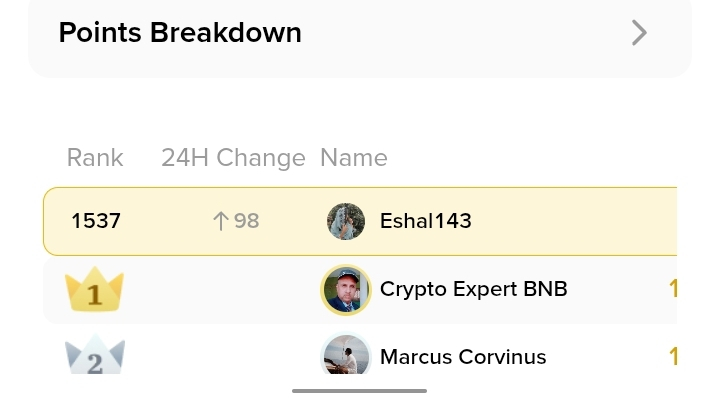Select the Eshal143 username

(425, 221)
